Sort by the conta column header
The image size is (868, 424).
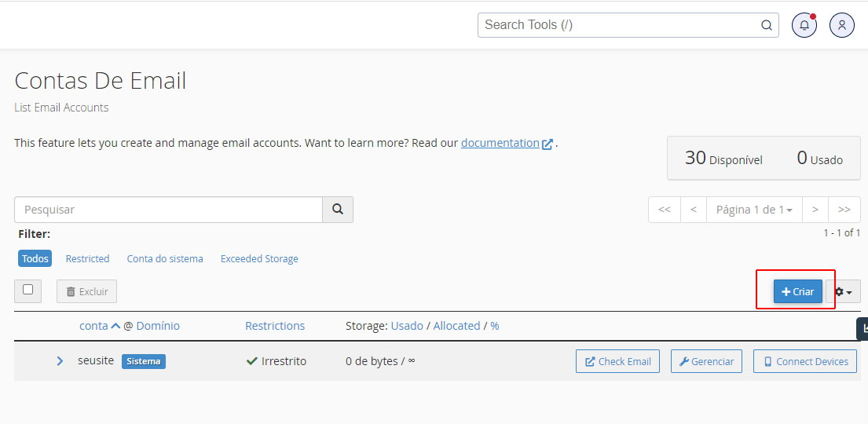tap(94, 326)
